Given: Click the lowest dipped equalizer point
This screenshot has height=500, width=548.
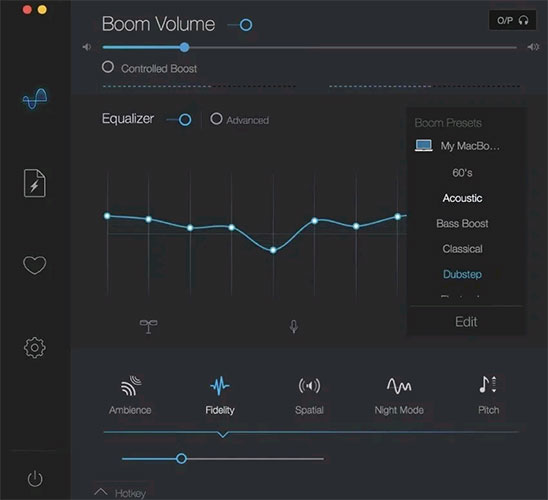Looking at the screenshot, I should coord(273,250).
